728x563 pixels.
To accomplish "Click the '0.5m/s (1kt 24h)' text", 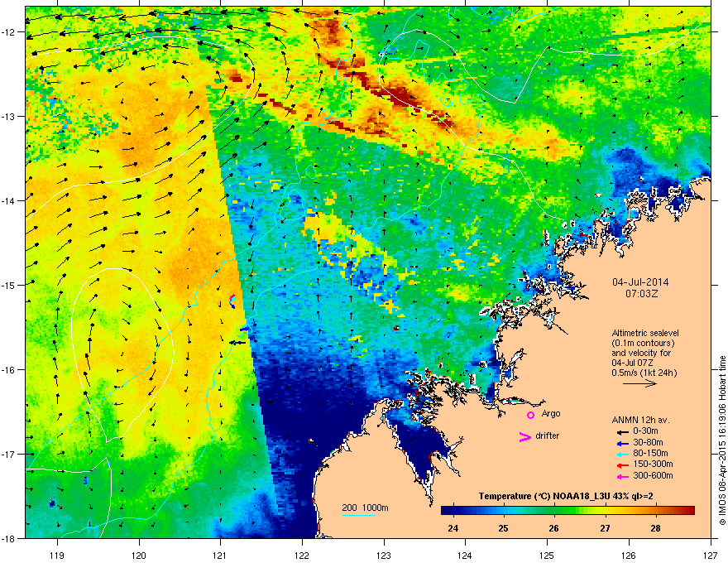I will (644, 373).
